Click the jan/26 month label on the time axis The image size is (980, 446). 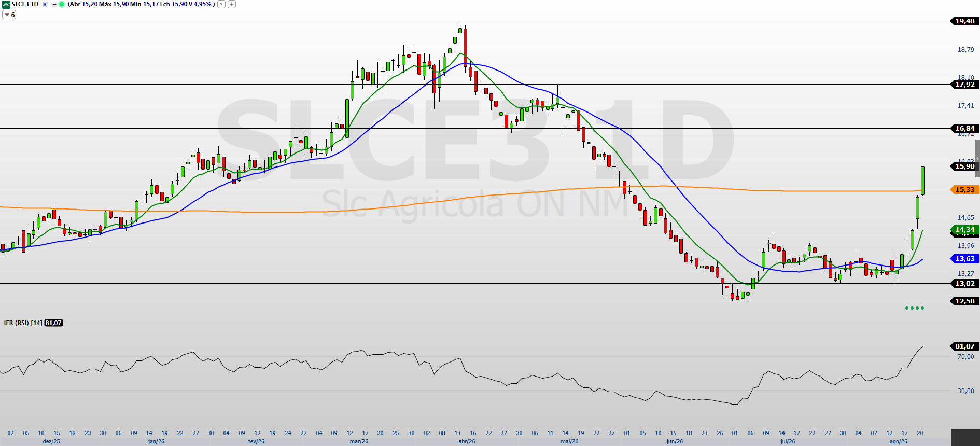tap(156, 442)
